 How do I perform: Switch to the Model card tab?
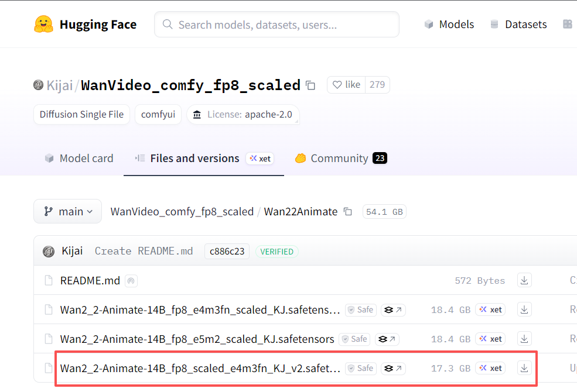coord(78,159)
